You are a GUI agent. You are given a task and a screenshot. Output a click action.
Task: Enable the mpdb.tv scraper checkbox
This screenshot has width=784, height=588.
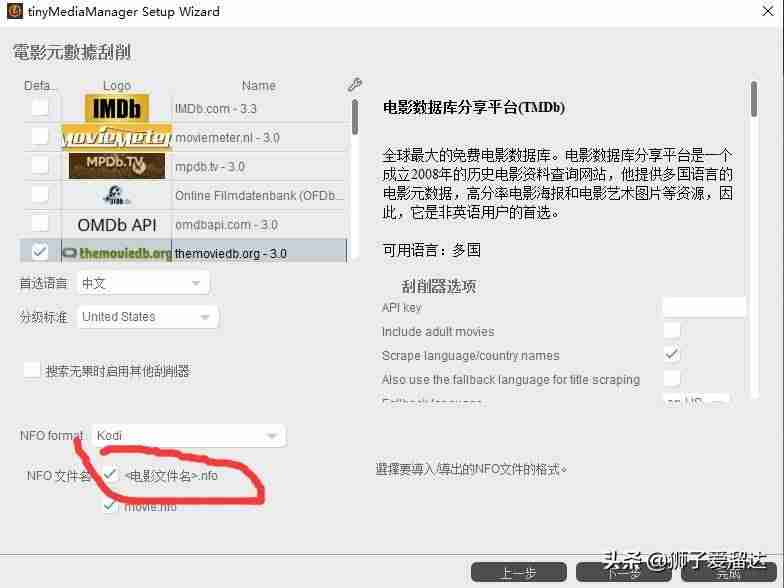tap(40, 165)
